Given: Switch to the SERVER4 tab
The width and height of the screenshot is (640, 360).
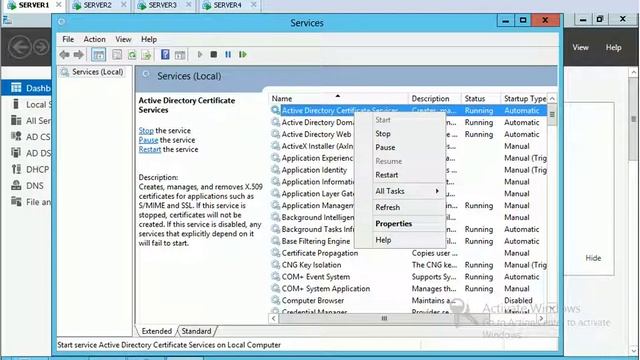Looking at the screenshot, I should (228, 5).
